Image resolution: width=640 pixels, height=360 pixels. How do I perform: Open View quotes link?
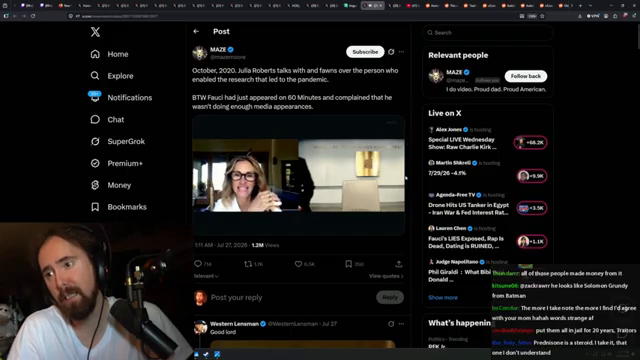(x=386, y=276)
